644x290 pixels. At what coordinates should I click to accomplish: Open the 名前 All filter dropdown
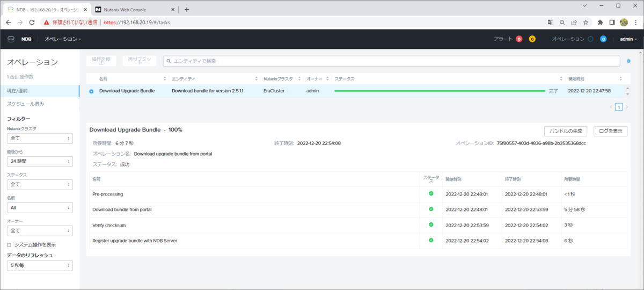coord(40,207)
